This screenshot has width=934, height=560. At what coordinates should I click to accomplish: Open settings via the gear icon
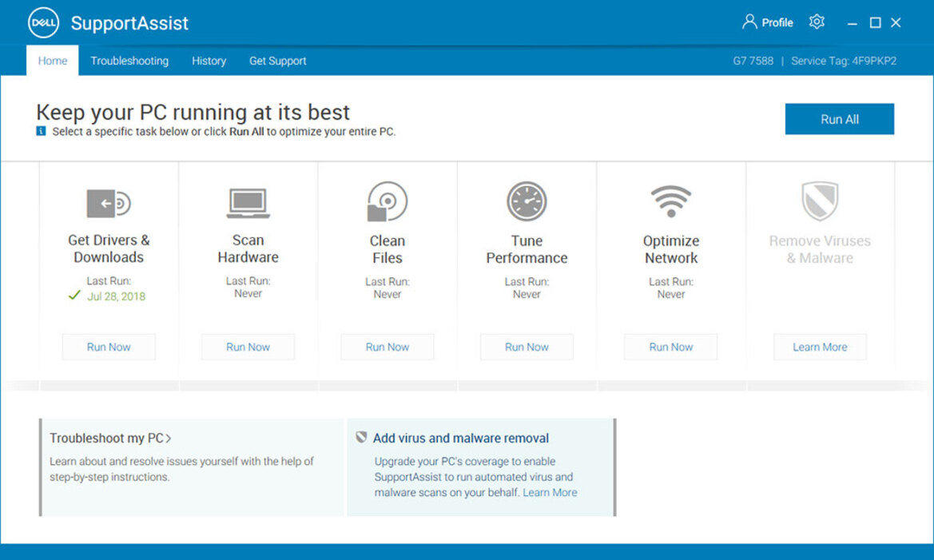pyautogui.click(x=817, y=22)
